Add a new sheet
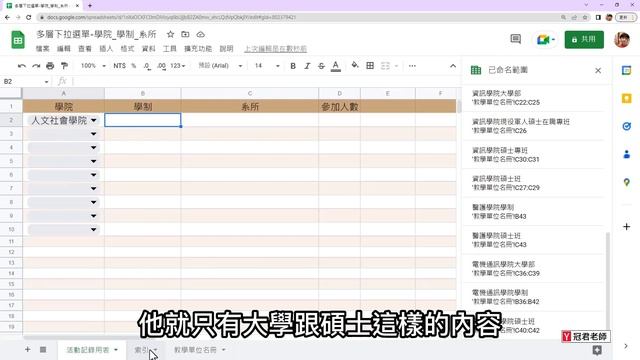This screenshot has height=360, width=640. [27, 349]
